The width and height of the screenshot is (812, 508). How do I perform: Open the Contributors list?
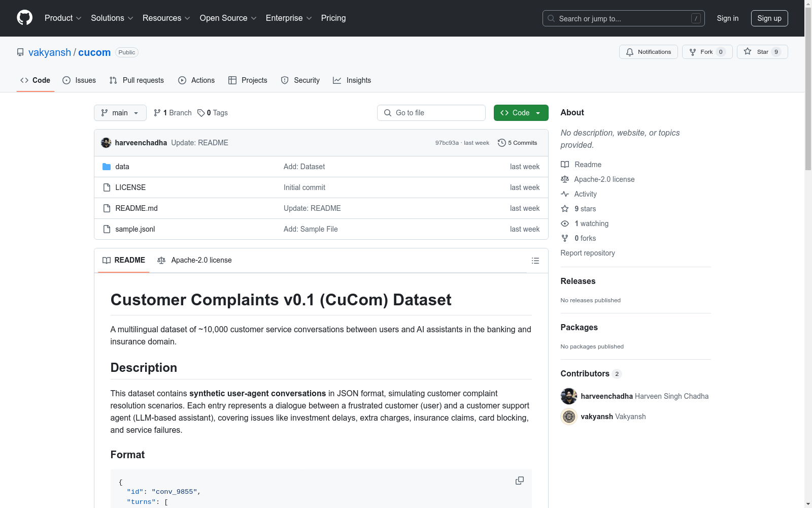(591, 373)
